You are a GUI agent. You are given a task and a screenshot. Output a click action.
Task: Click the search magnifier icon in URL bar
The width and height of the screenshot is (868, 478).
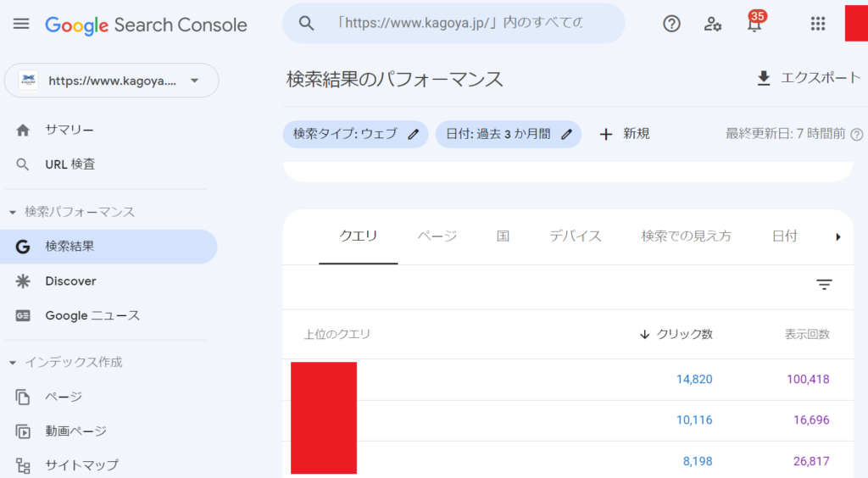pyautogui.click(x=306, y=23)
